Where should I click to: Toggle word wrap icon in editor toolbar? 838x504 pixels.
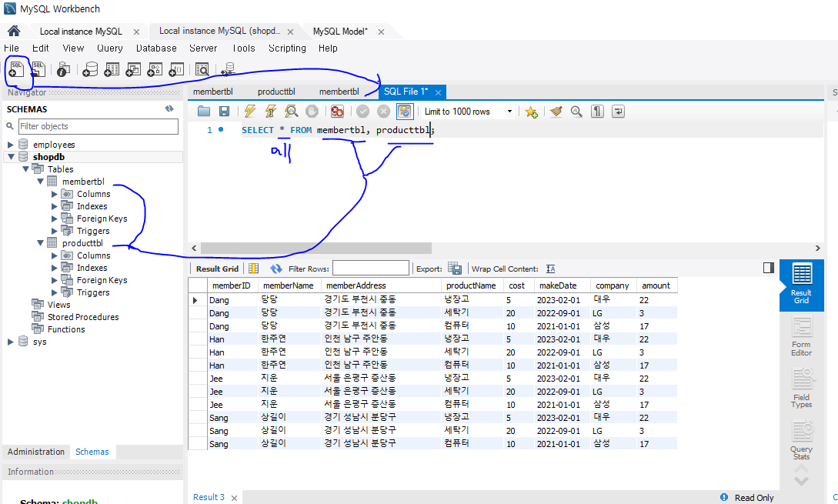(x=619, y=111)
